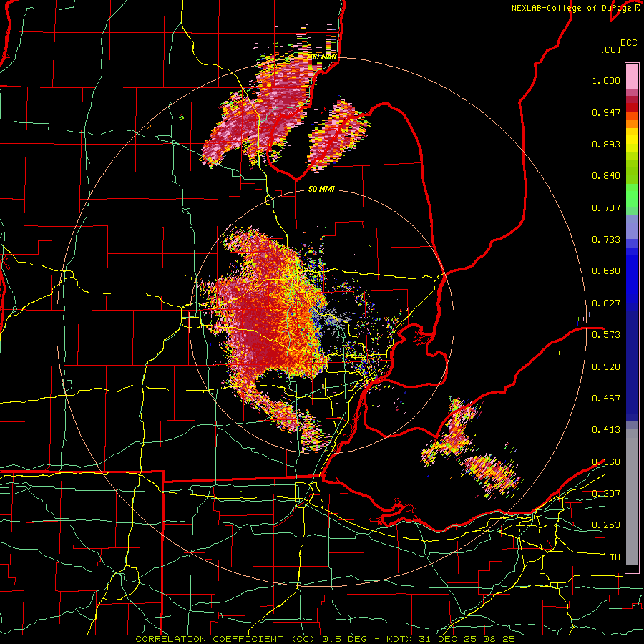Screen dimensions: 644x644
Task: Select the 0.947 scale value
Action: [606, 112]
